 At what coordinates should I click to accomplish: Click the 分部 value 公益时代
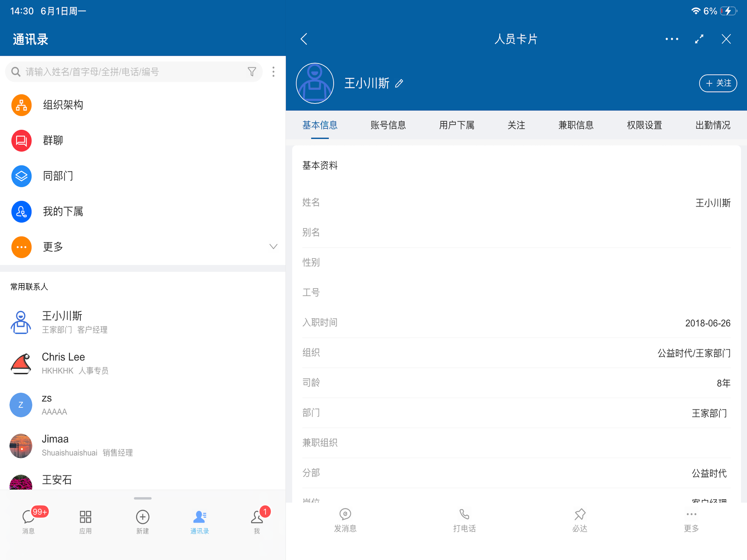pyautogui.click(x=709, y=473)
